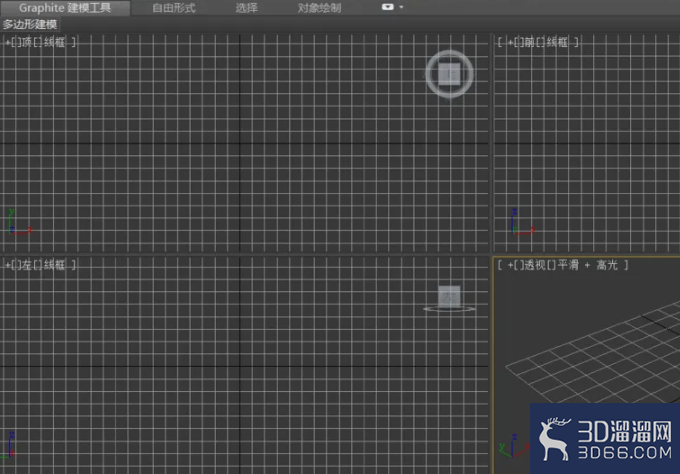The height and width of the screenshot is (474, 680).
Task: Open the 线框 shading menu in 前 viewport
Action: point(557,42)
